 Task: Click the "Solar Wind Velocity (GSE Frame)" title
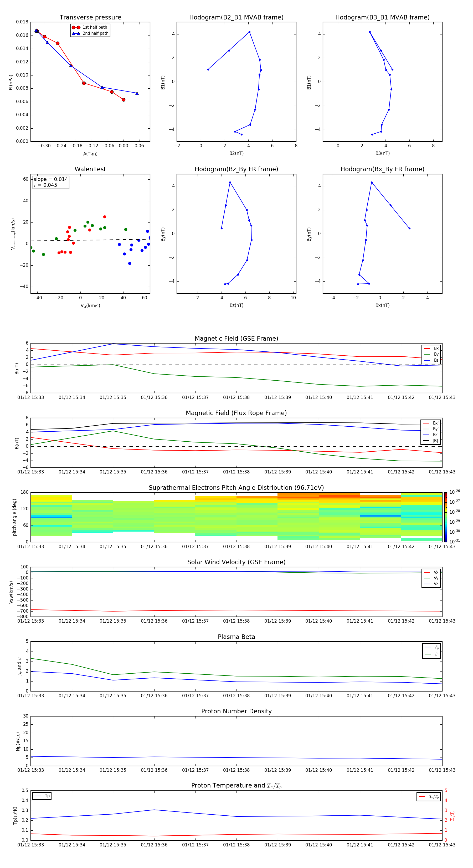pos(236,562)
